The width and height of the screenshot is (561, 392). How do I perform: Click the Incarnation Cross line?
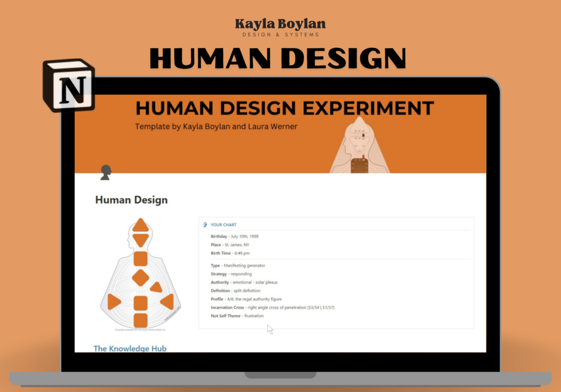(x=272, y=308)
